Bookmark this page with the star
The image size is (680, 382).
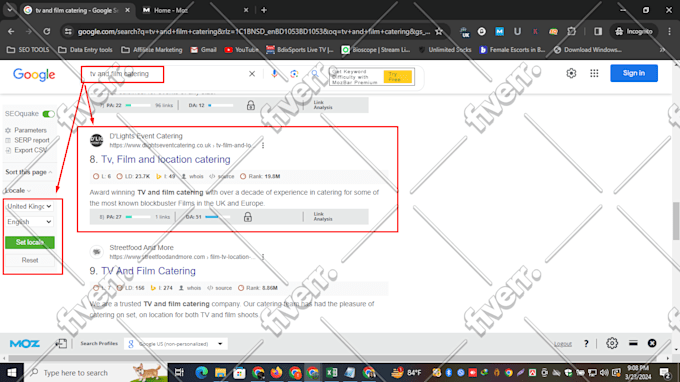439,31
